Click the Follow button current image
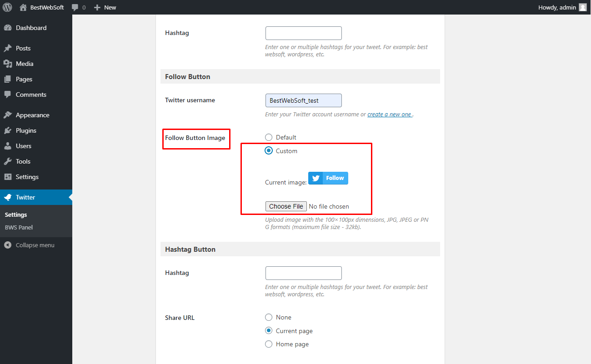 click(x=328, y=178)
